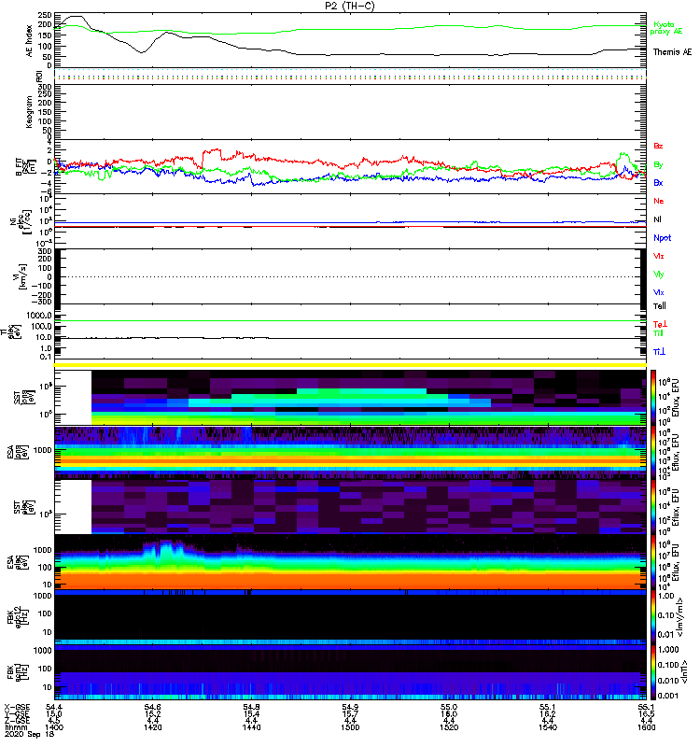Click the "<|nT|>" colorbar unit label
This screenshot has height=747, width=700.
tap(684, 671)
